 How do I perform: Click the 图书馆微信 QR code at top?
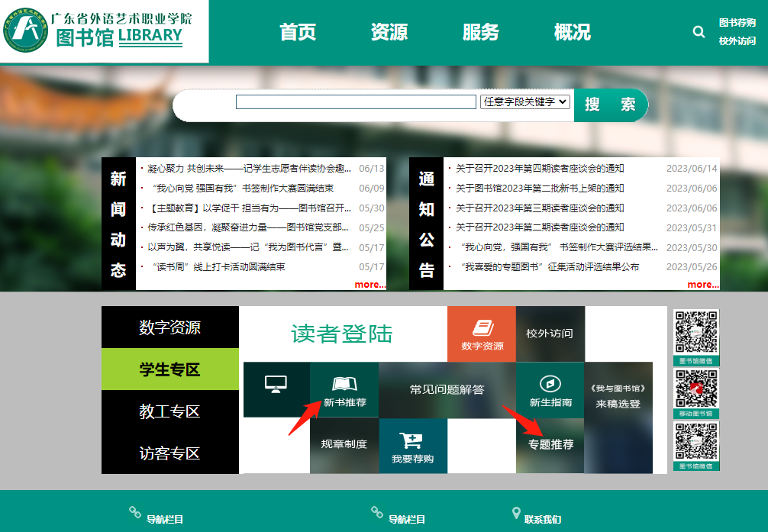click(696, 332)
